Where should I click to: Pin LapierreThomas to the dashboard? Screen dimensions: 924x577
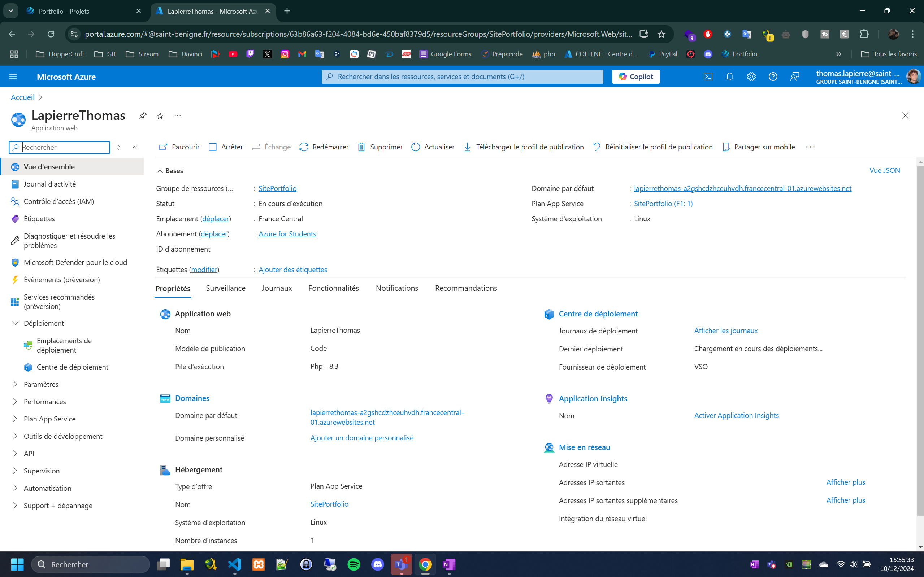[x=142, y=115]
